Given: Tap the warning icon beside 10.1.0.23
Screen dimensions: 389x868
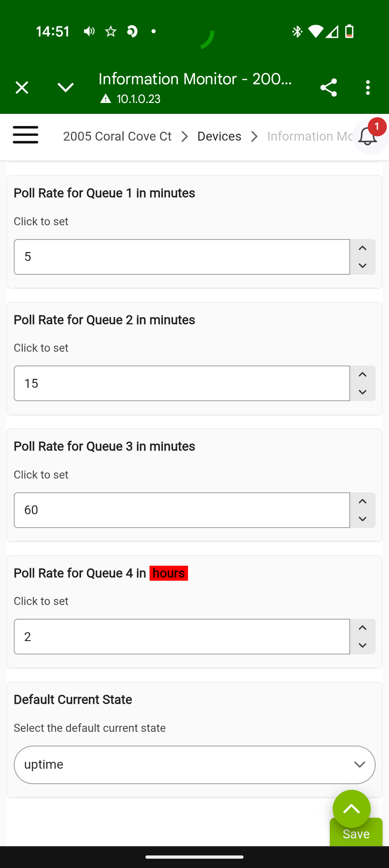Looking at the screenshot, I should click(x=106, y=99).
